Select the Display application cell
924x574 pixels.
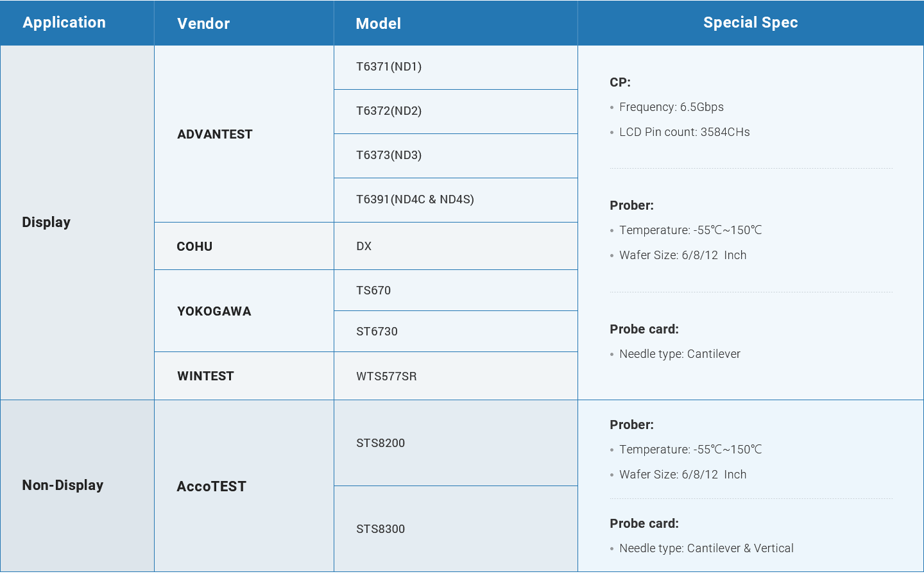[x=46, y=222]
